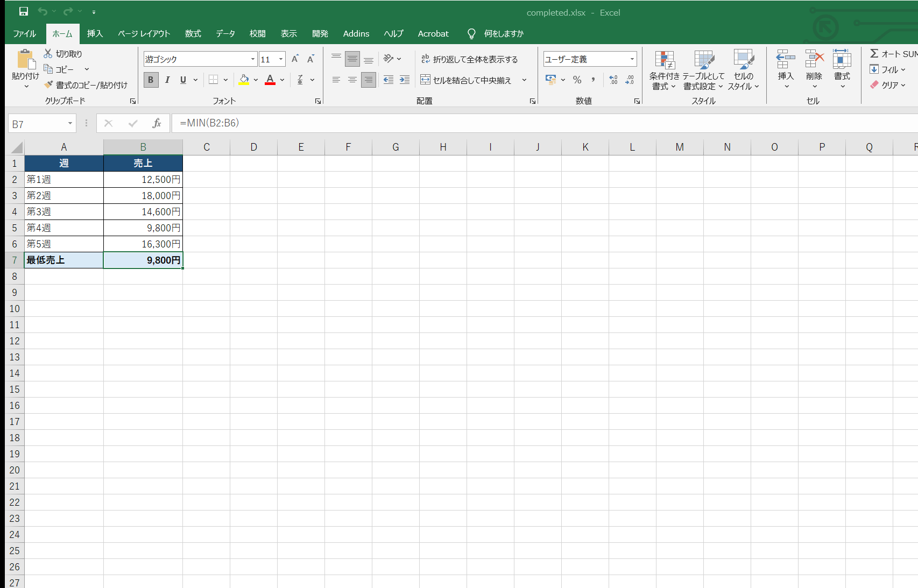The width and height of the screenshot is (918, 588).
Task: Click the Format Painter (書式のコピー/貼り付け) brush
Action: tap(48, 84)
